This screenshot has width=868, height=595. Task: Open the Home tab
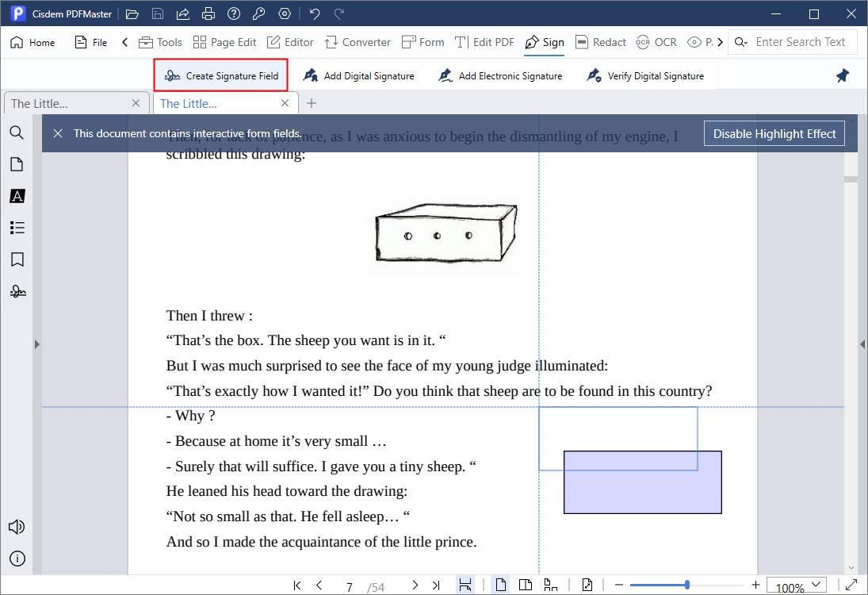[x=33, y=42]
